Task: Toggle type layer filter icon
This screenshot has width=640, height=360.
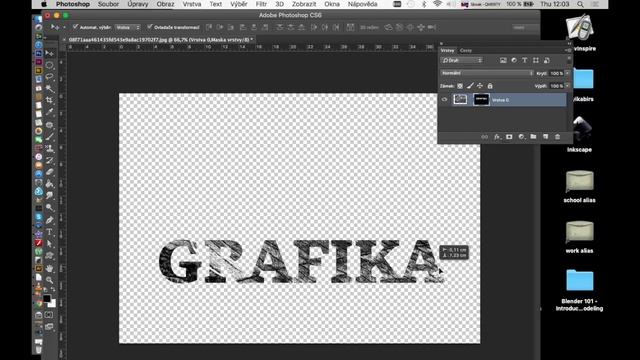Action: (524, 60)
